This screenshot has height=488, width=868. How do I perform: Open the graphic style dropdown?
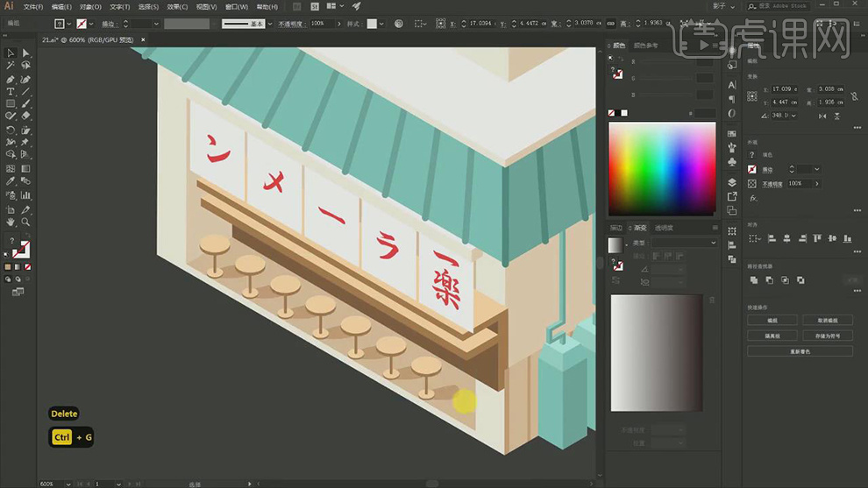tap(381, 24)
